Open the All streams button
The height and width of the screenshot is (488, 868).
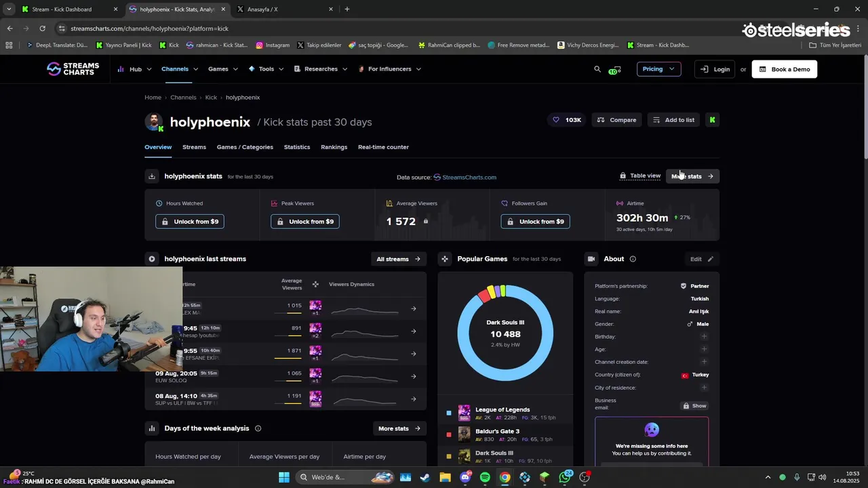tap(399, 259)
